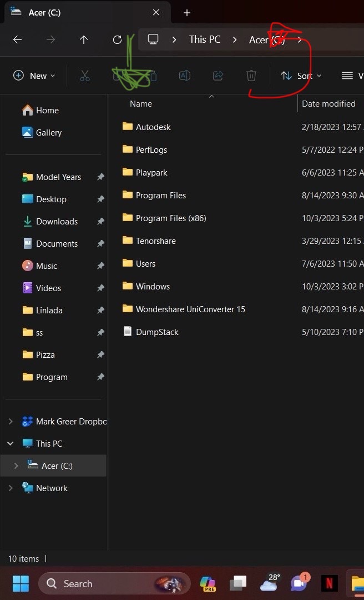Click the Cut scissors icon
The image size is (364, 600).
84,76
